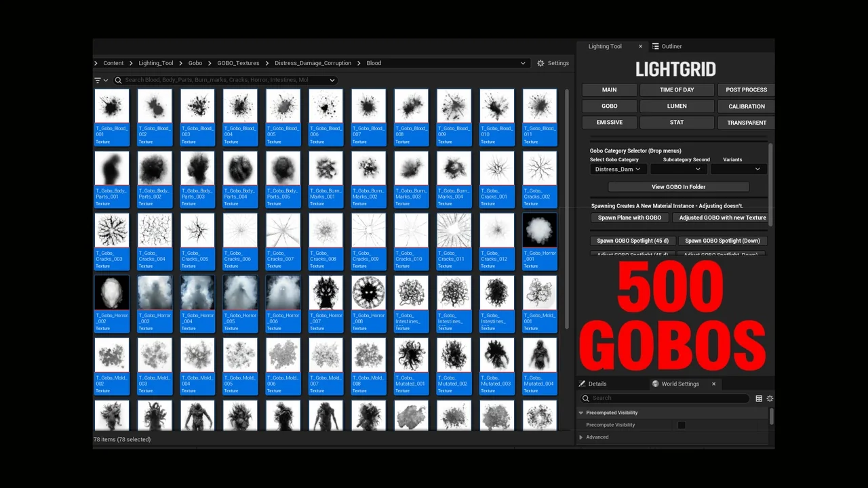The height and width of the screenshot is (488, 868).
Task: Open the path bar history chevron dropdown
Action: tap(522, 63)
